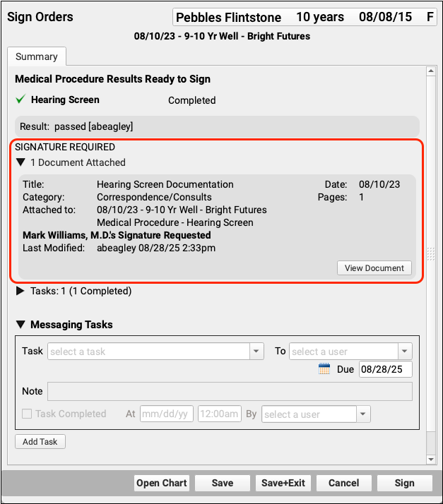Click into the Note text field
Viewport: 443px width, 504px height.
point(230,391)
